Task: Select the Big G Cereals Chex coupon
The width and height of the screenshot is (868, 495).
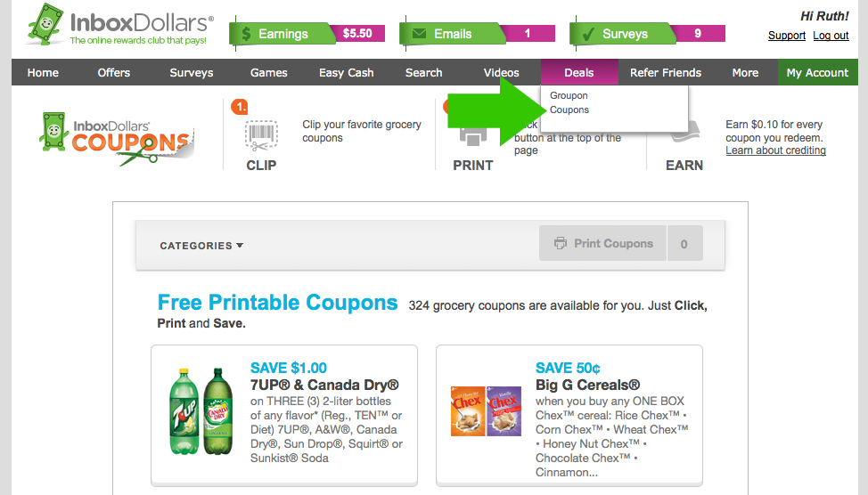Action: point(569,415)
